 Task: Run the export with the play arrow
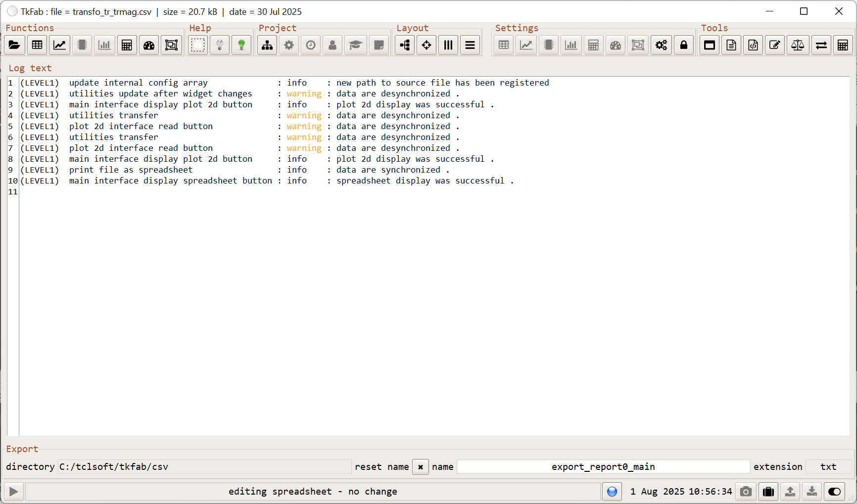13,491
